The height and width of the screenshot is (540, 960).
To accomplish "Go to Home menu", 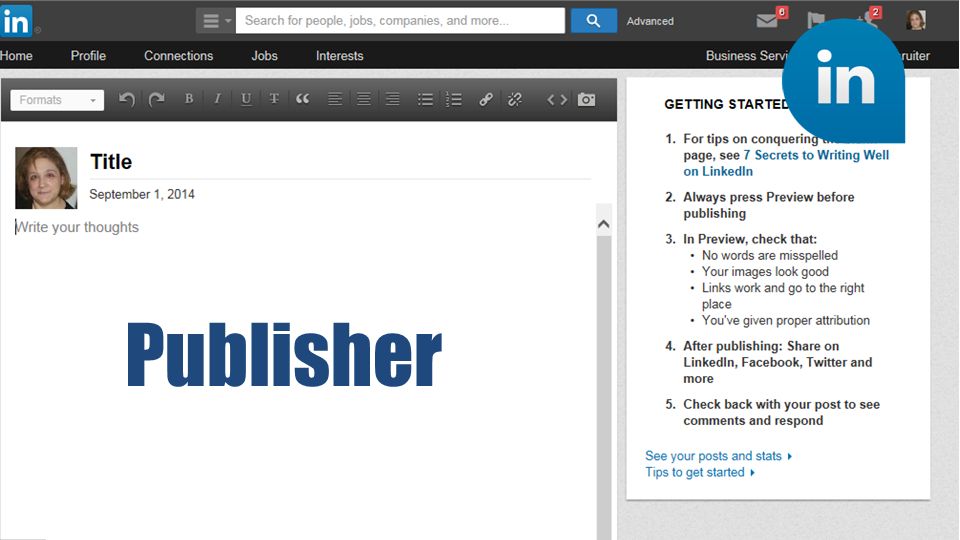I will (16, 56).
